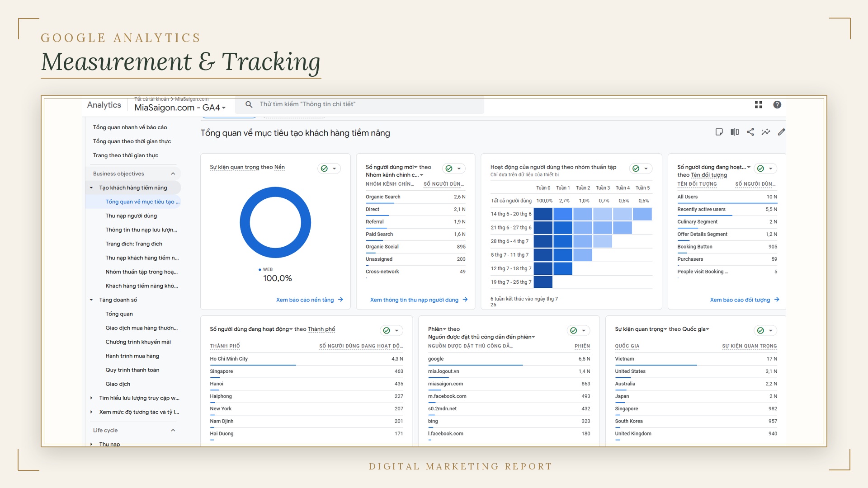Collapse Tạo khách hàng tiềm năng tree group
Screen dimensions: 868x488
coord(91,188)
